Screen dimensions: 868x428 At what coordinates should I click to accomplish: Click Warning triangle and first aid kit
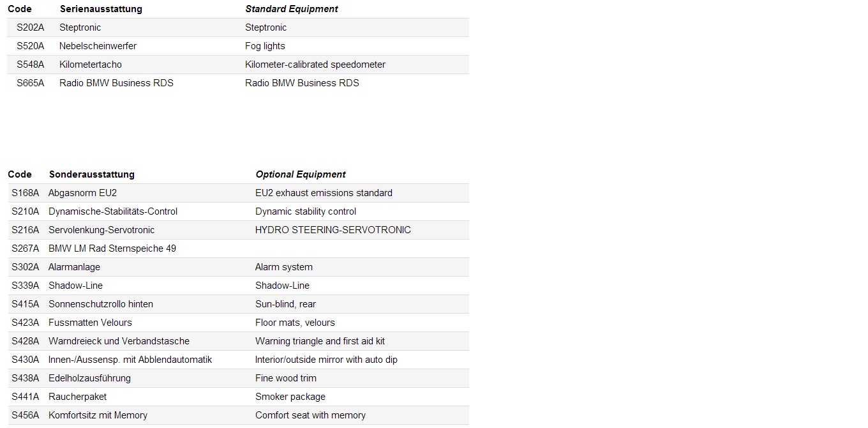pos(320,341)
